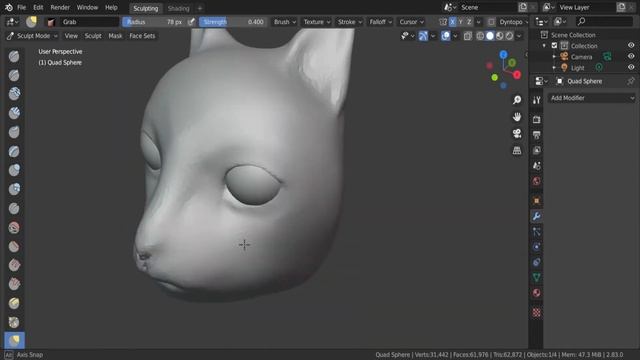The image size is (640, 360).
Task: Open the Brush dropdown
Action: click(x=284, y=22)
